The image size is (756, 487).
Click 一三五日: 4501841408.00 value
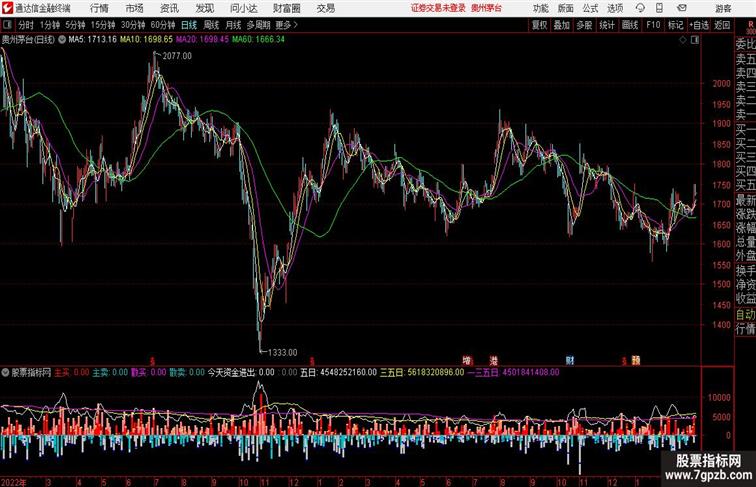click(513, 372)
